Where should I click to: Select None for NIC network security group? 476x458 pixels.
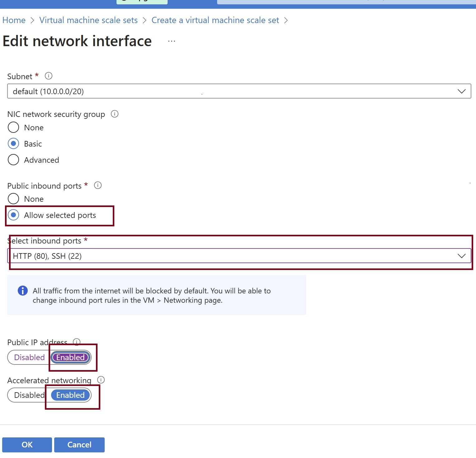click(x=13, y=127)
